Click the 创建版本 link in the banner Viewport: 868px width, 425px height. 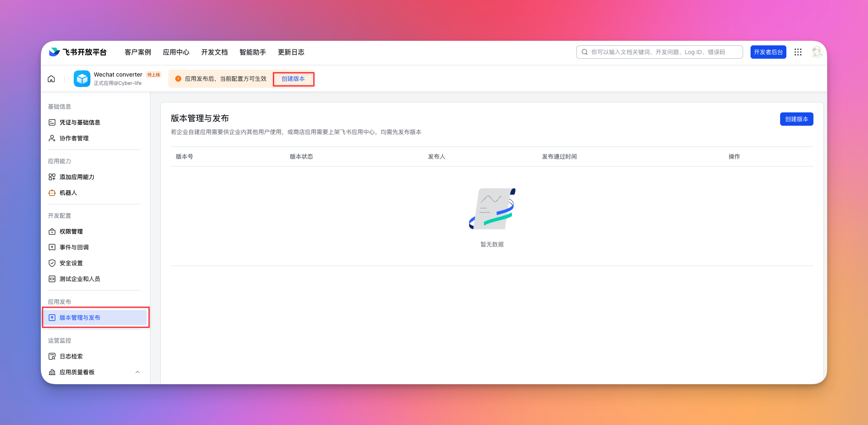coord(293,79)
